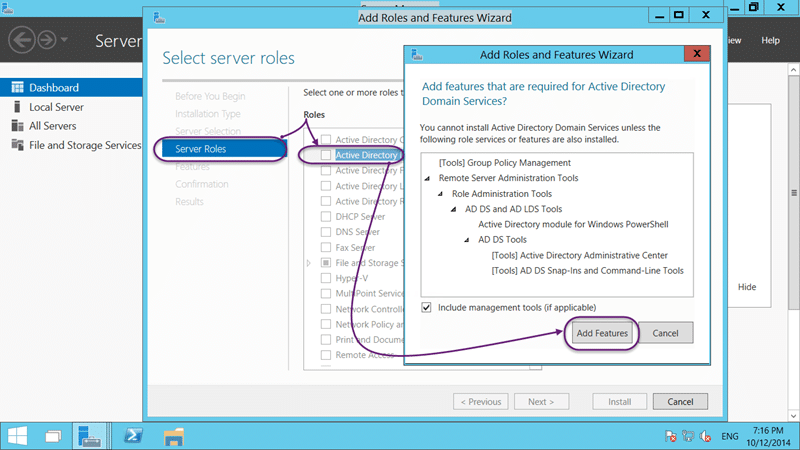This screenshot has height=450, width=800.
Task: Click Cancel at the wizard bottom
Action: (x=680, y=402)
